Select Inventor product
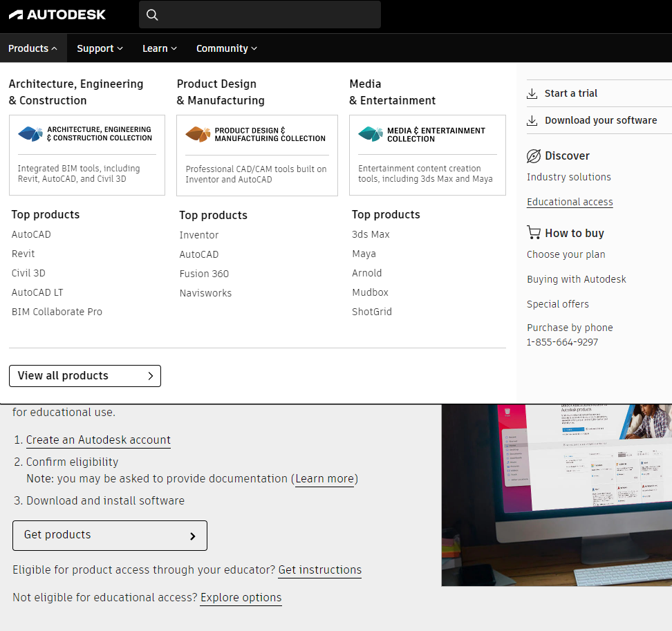The width and height of the screenshot is (672, 631). (x=199, y=235)
